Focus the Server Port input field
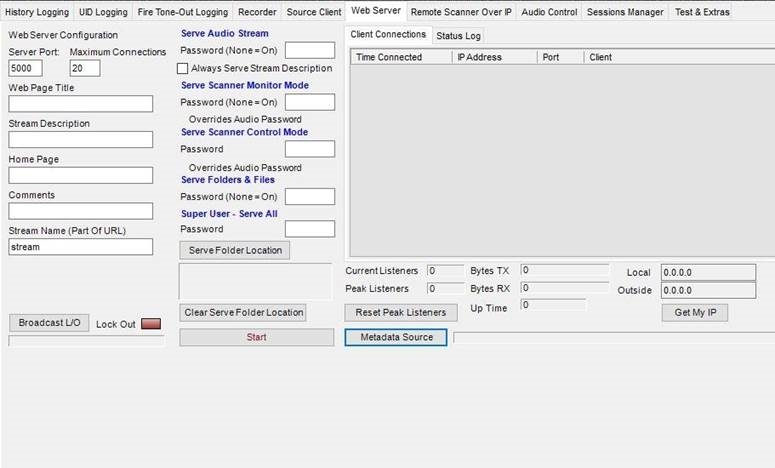This screenshot has width=775, height=468. click(25, 68)
